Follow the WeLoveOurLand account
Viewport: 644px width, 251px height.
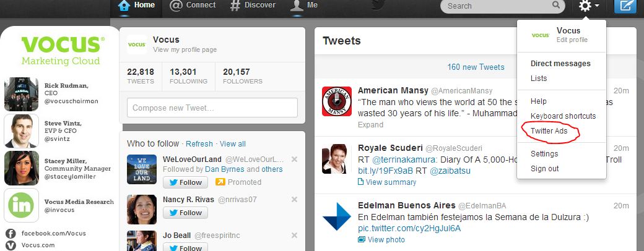(186, 182)
